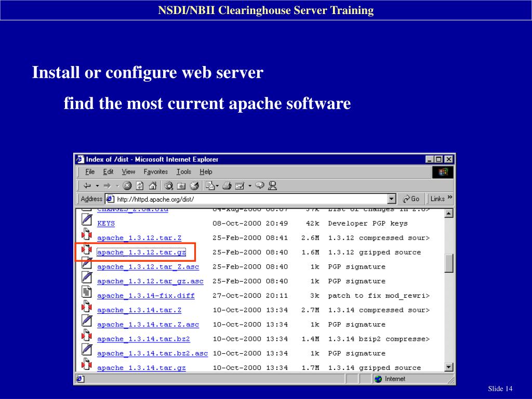Viewport: 532px width, 399px height.
Task: Click the Print toolbar icon
Action: click(x=227, y=185)
